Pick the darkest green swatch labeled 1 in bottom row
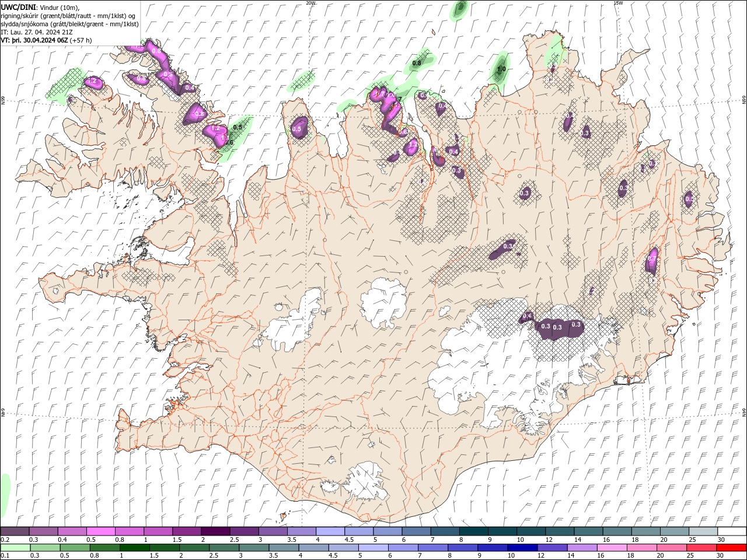 (x=135, y=548)
